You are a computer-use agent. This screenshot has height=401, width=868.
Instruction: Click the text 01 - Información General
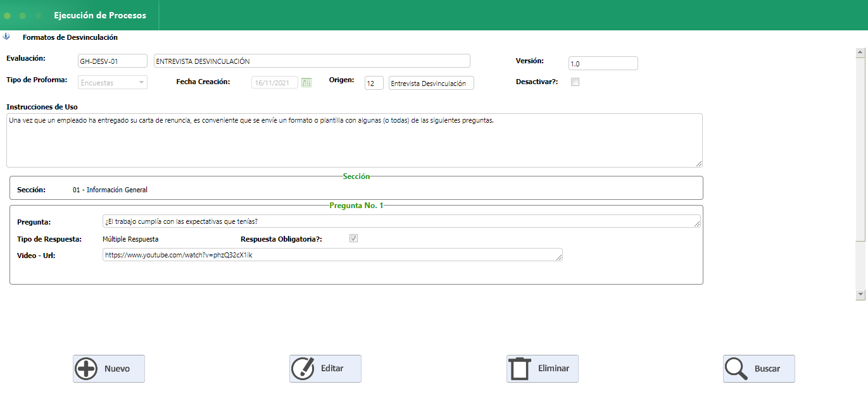[x=110, y=190]
